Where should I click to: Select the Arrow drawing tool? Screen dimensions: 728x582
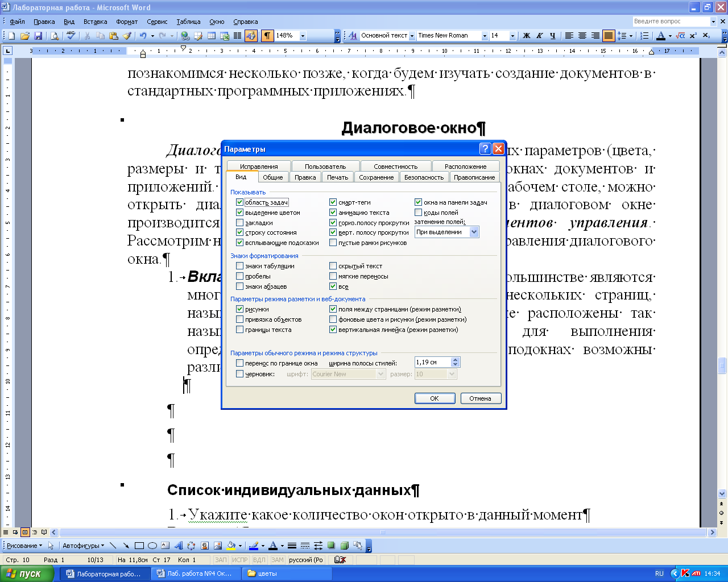click(x=126, y=546)
